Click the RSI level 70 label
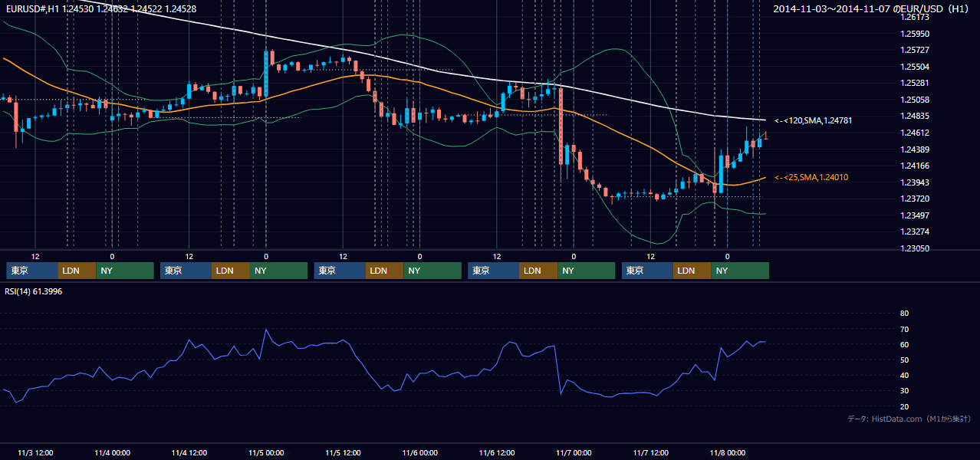The width and height of the screenshot is (980, 460). (x=904, y=329)
